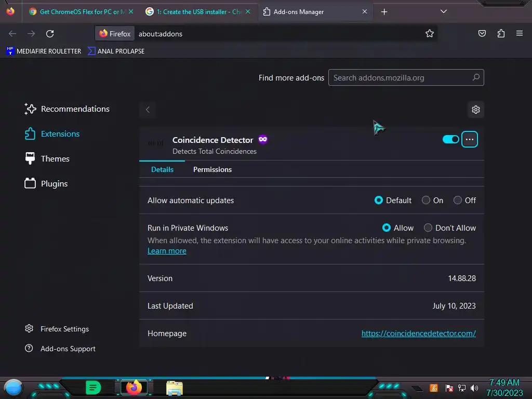Open Recommendations in the sidebar

[x=67, y=109]
